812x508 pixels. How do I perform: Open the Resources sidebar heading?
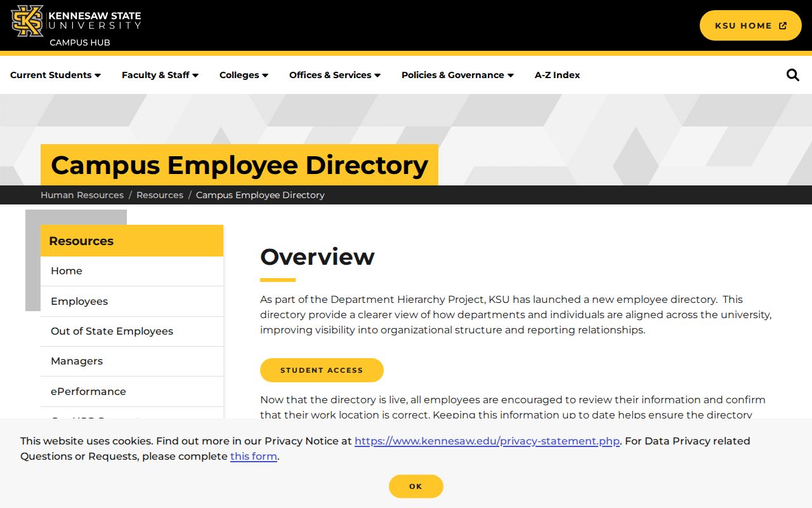click(132, 241)
